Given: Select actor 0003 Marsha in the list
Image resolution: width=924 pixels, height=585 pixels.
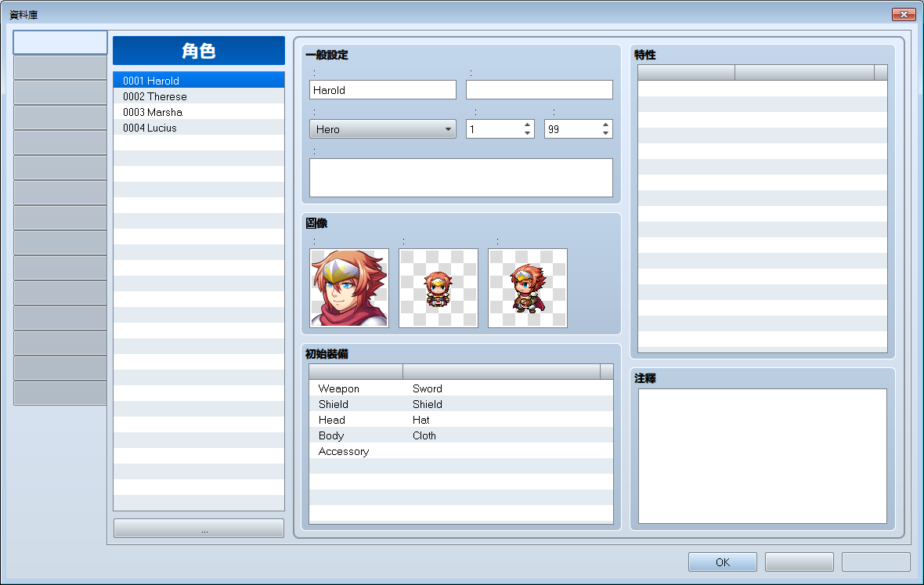Looking at the screenshot, I should click(199, 112).
